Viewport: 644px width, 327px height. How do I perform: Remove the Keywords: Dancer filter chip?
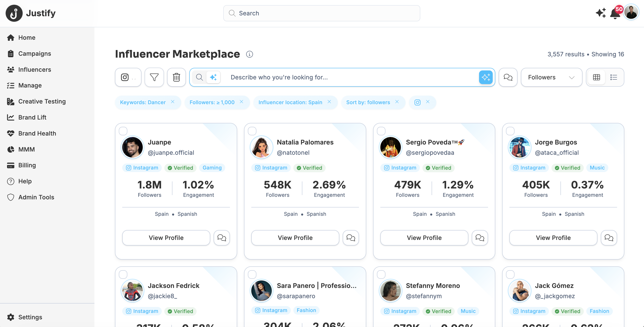pos(172,102)
